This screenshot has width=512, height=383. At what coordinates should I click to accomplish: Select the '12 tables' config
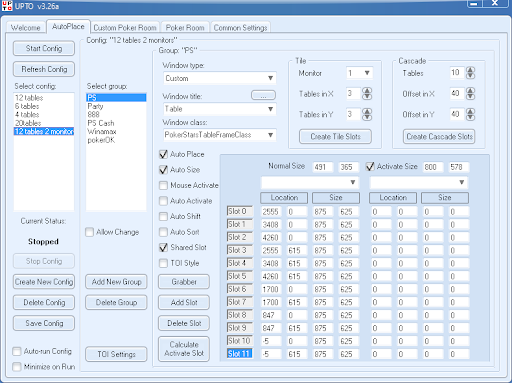(44, 98)
